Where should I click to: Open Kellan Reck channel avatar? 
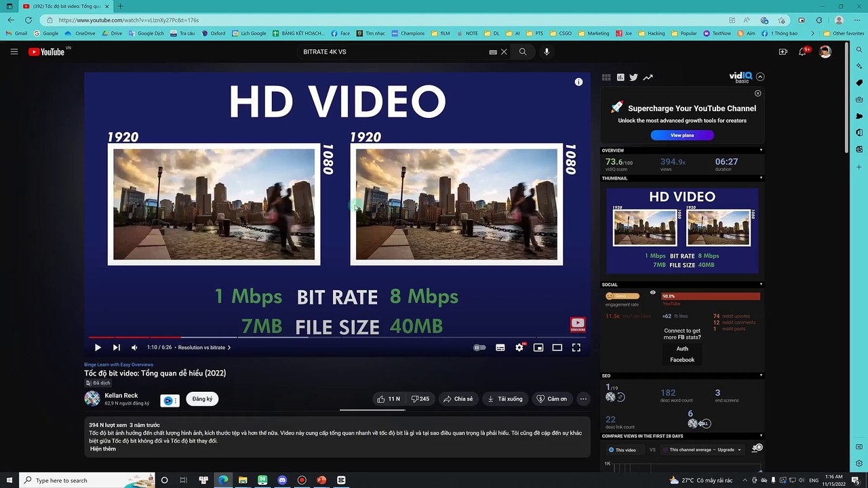[92, 399]
